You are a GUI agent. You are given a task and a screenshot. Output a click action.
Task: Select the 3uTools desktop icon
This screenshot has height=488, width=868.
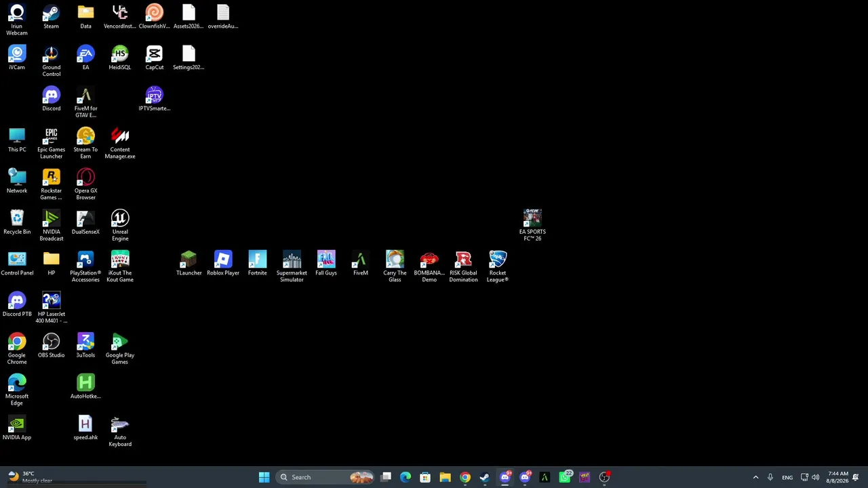[85, 346]
